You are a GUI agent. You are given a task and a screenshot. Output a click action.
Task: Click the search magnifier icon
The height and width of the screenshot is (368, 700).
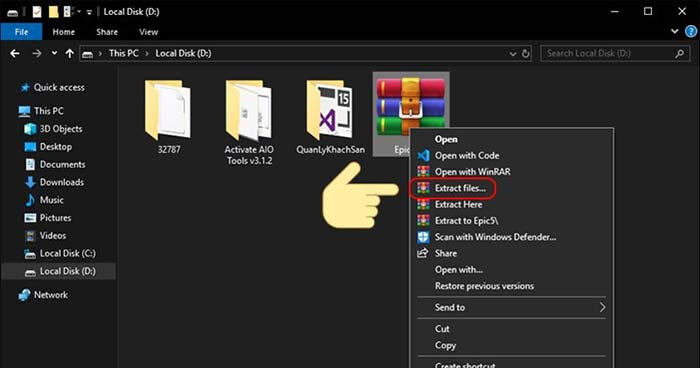point(679,54)
